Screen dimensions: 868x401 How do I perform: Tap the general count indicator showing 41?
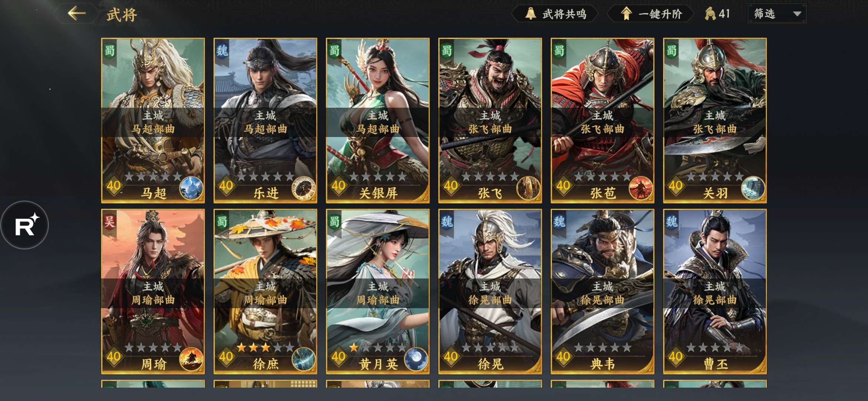pyautogui.click(x=717, y=14)
